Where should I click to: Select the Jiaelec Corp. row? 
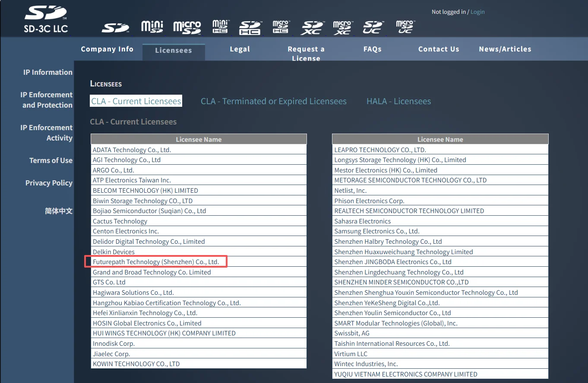199,354
